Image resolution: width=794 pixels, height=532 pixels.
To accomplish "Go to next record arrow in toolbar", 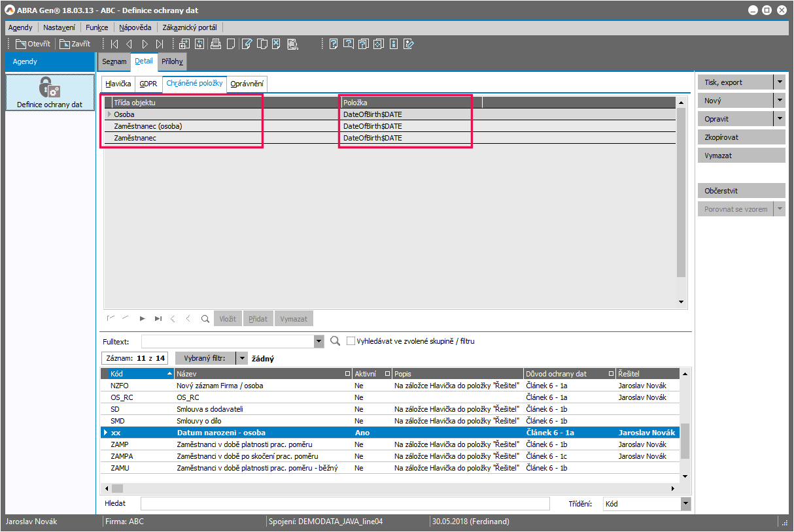I will click(x=145, y=44).
